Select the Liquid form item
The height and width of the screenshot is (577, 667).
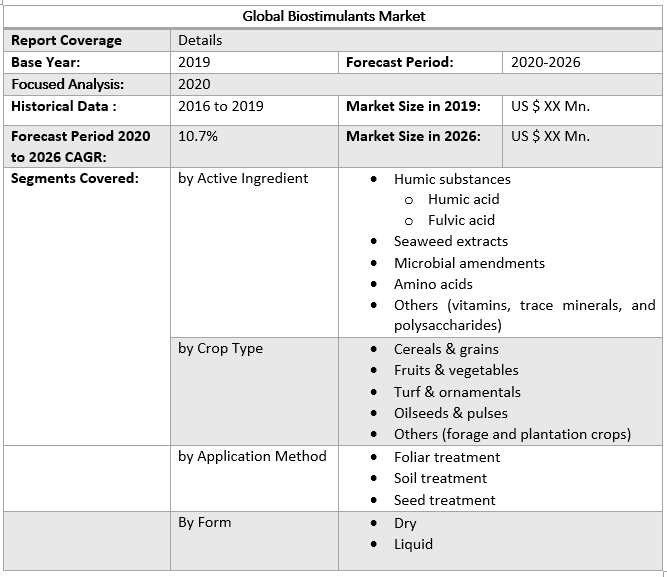413,544
